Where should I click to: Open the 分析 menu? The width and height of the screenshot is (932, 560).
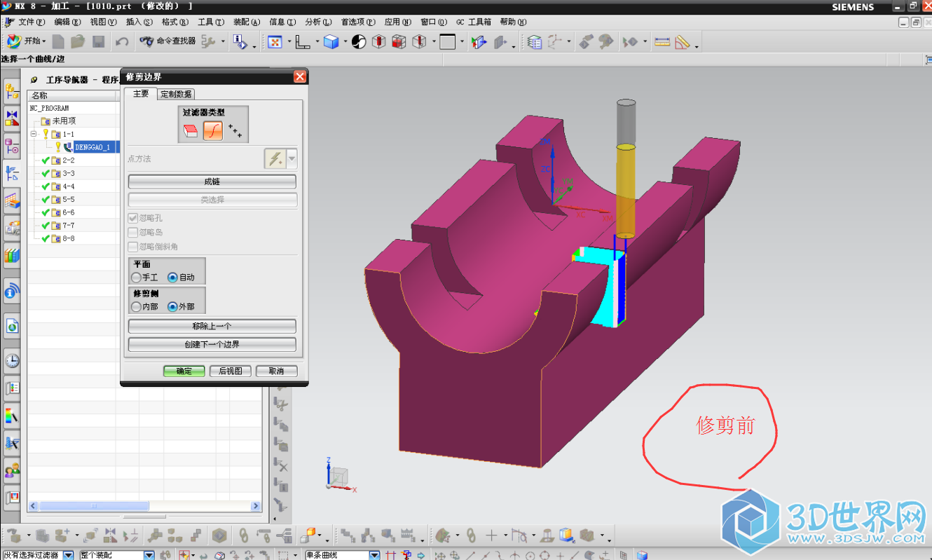point(318,22)
